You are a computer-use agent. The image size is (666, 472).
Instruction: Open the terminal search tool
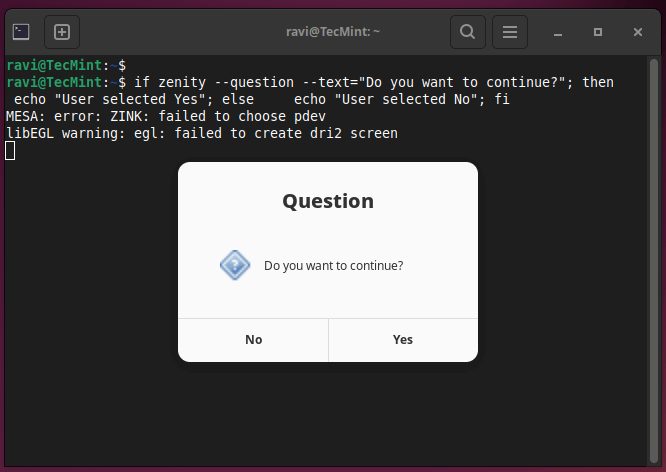point(467,32)
